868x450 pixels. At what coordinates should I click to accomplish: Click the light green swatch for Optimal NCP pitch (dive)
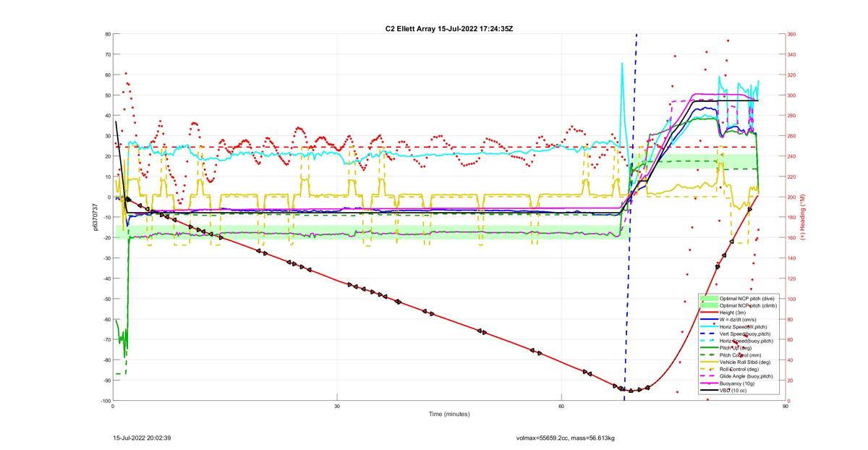coord(710,298)
